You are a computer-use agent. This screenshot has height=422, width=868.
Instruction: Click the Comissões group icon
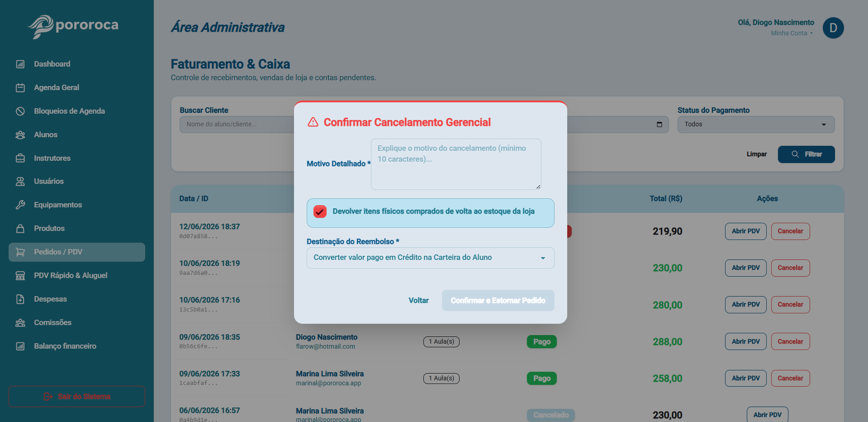point(20,323)
